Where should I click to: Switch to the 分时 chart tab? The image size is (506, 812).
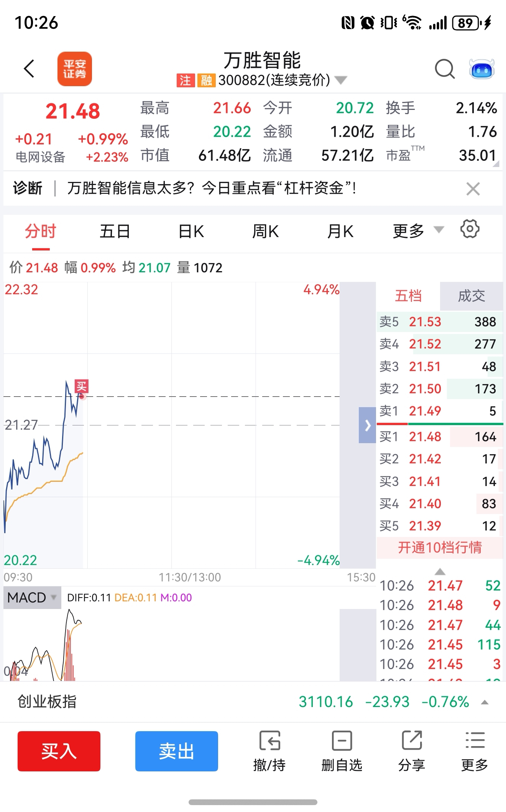coord(41,231)
